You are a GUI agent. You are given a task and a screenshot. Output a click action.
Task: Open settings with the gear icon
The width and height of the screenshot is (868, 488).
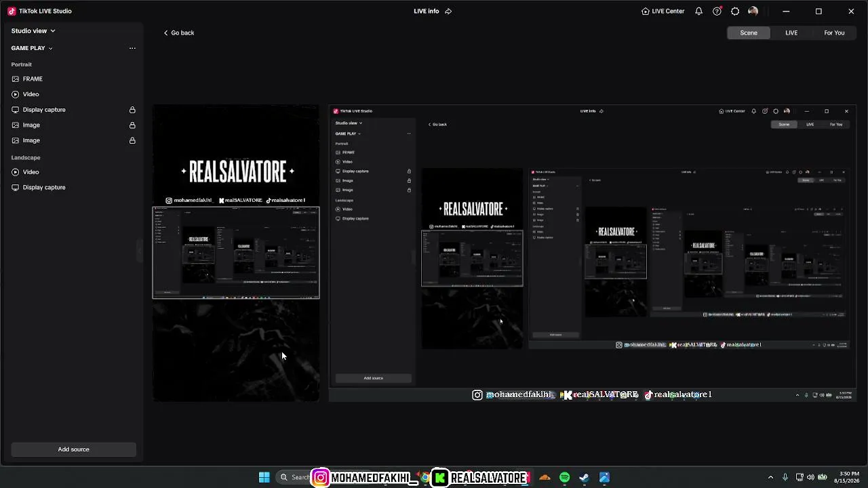tap(735, 11)
